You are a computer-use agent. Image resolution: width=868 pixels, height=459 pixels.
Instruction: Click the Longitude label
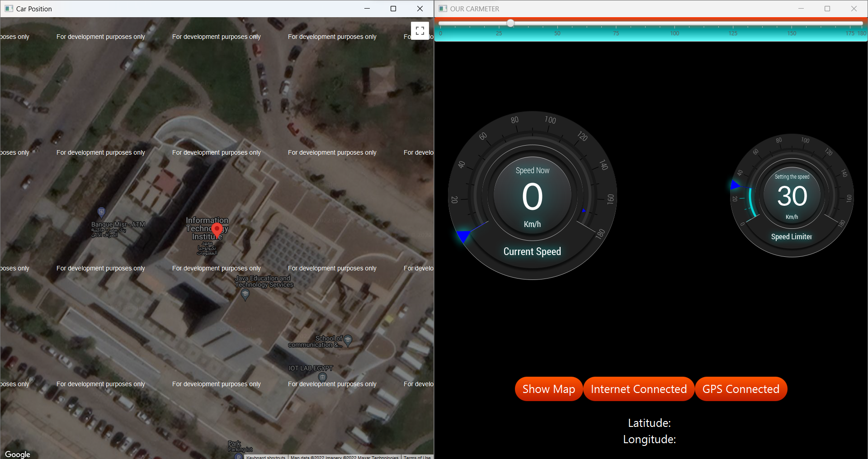(x=649, y=439)
